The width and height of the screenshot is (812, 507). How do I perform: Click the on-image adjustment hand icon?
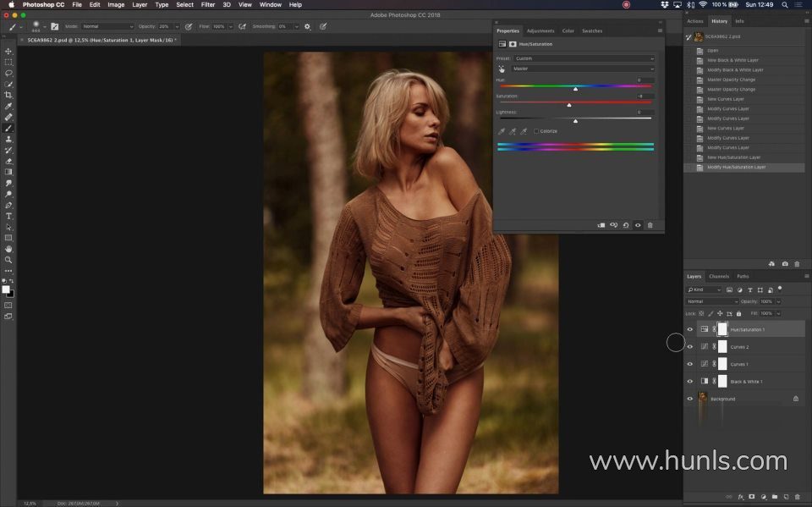[x=502, y=69]
